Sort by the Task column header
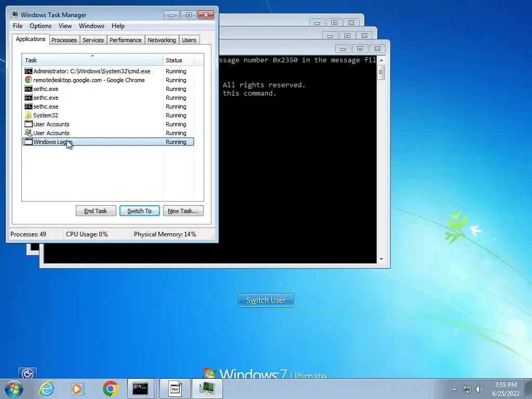The height and width of the screenshot is (399, 532). [92, 60]
